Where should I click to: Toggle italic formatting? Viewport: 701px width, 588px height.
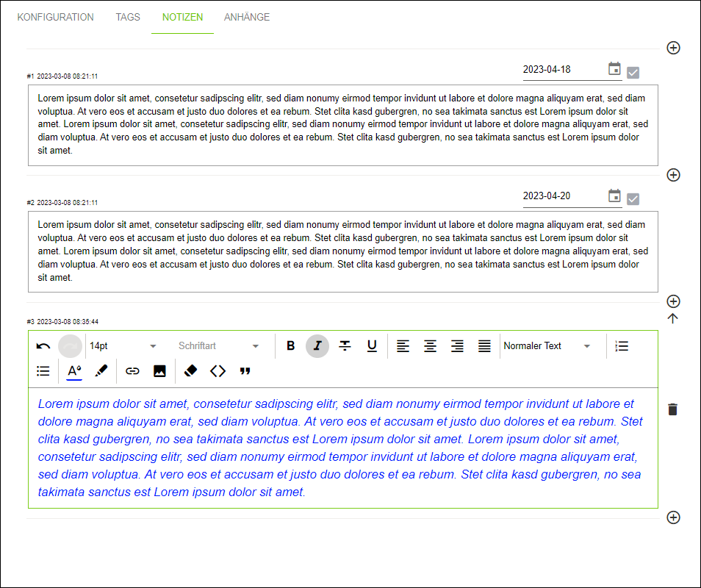click(x=317, y=345)
